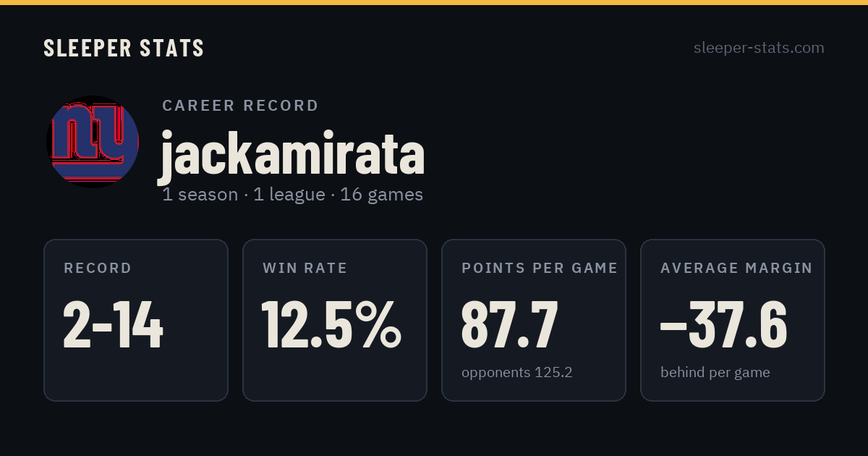Open the WIN RATE stat card

(335, 320)
